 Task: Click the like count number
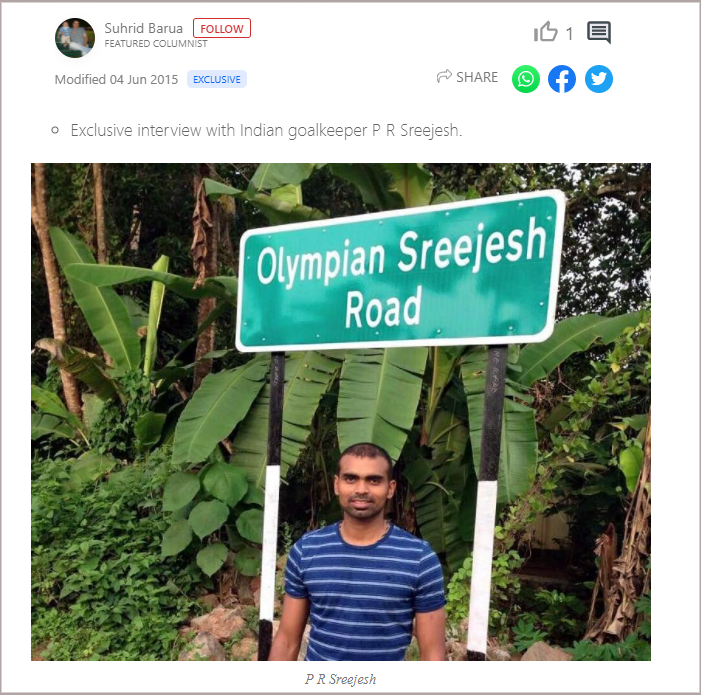569,34
